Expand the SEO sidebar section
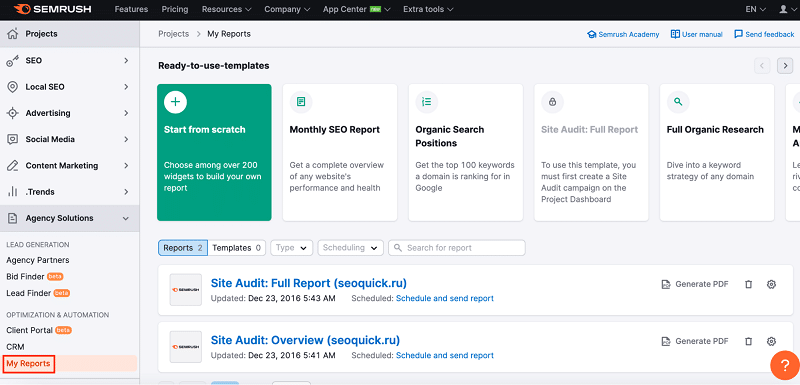This screenshot has height=385, width=800. 126,61
